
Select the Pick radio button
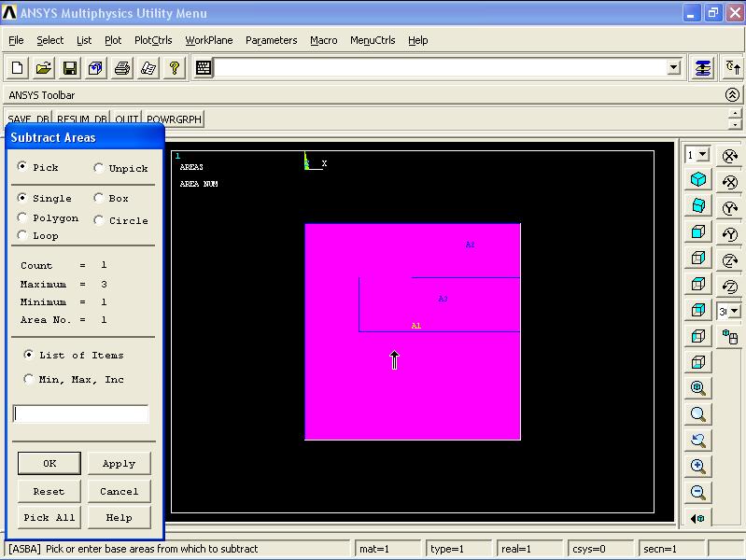(21, 166)
